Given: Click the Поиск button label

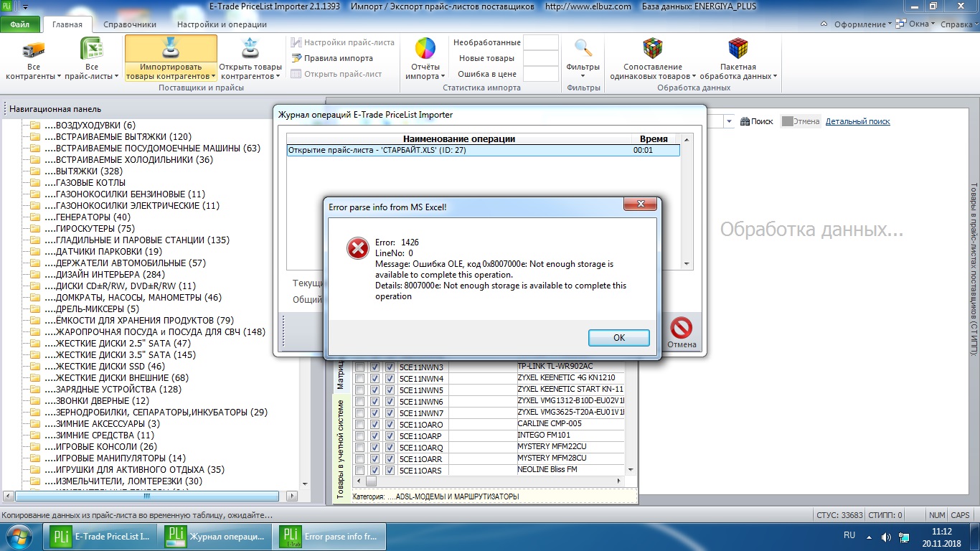Looking at the screenshot, I should tap(762, 122).
